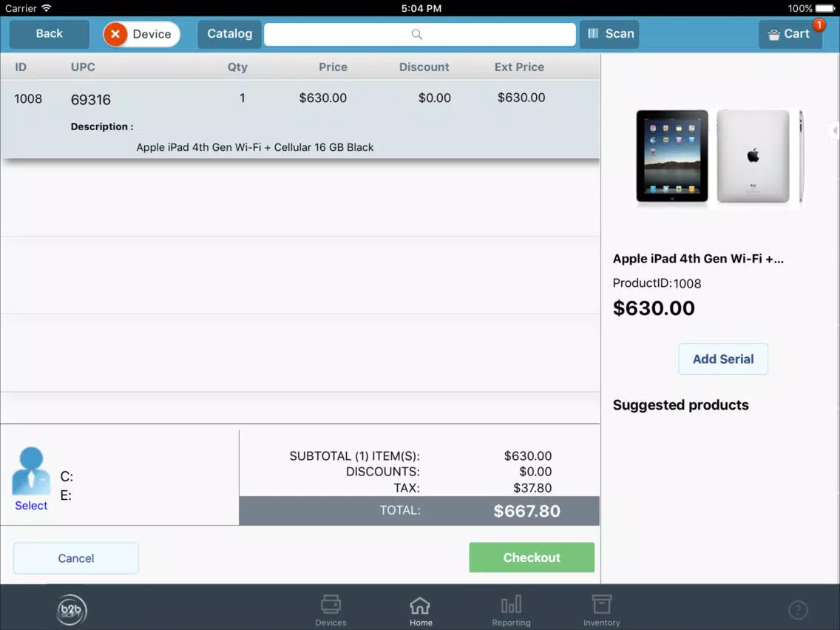Tap the Suggested products heading

(x=680, y=405)
